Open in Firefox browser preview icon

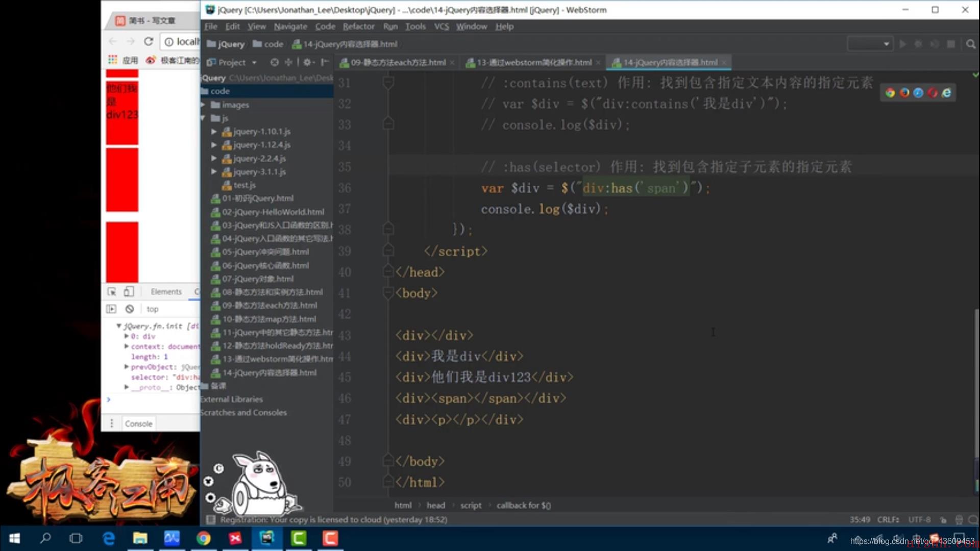click(x=904, y=92)
